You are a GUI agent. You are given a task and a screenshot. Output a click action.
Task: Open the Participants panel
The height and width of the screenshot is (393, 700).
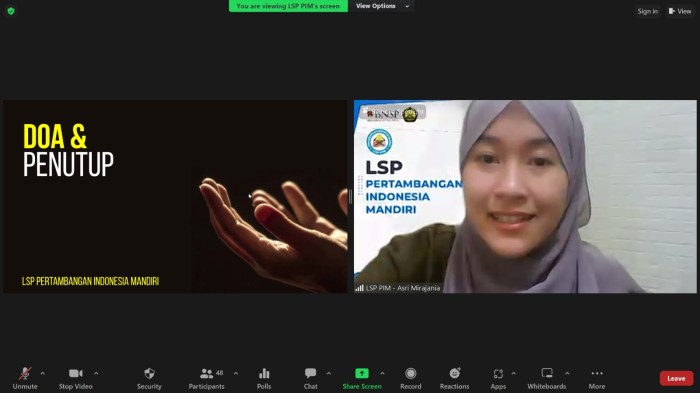[x=206, y=378]
